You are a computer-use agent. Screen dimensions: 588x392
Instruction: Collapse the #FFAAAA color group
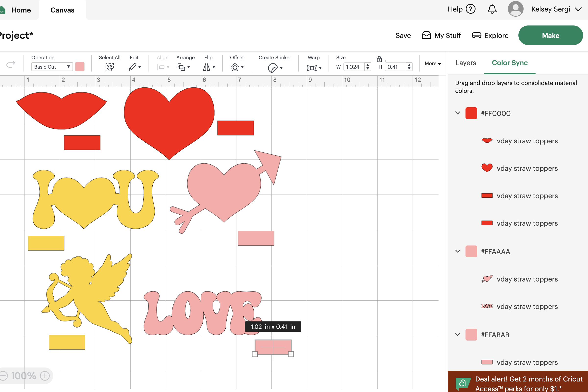coord(457,251)
